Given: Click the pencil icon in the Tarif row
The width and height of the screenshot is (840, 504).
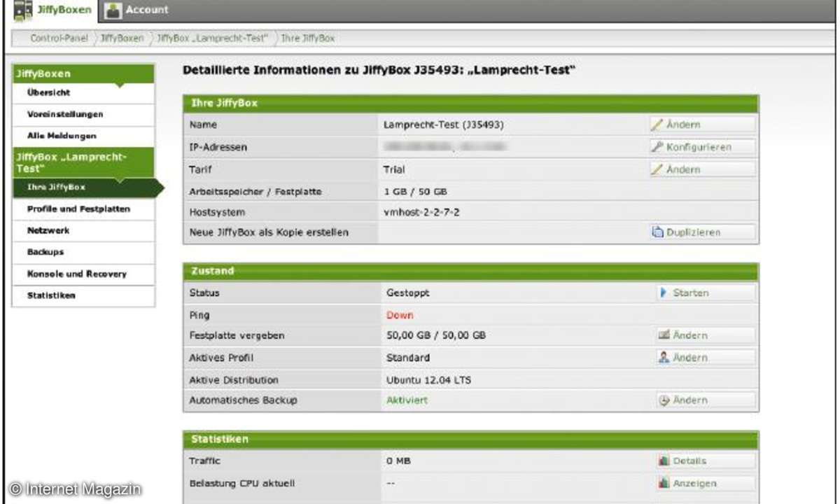Looking at the screenshot, I should pos(657,169).
